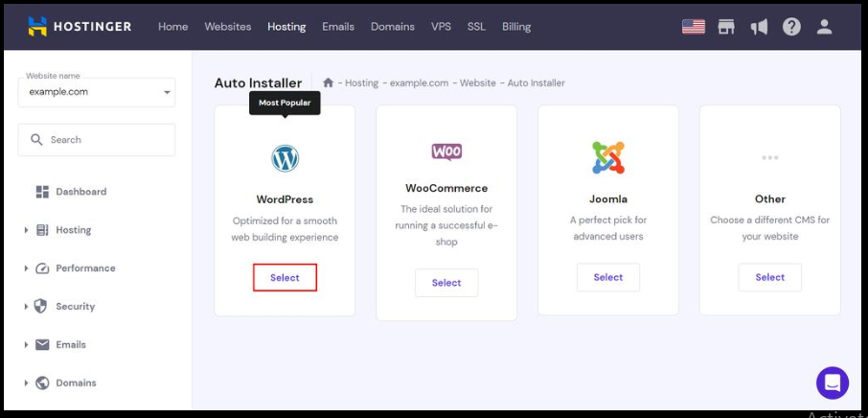
Task: Open Hosting in the top navigation
Action: [286, 27]
